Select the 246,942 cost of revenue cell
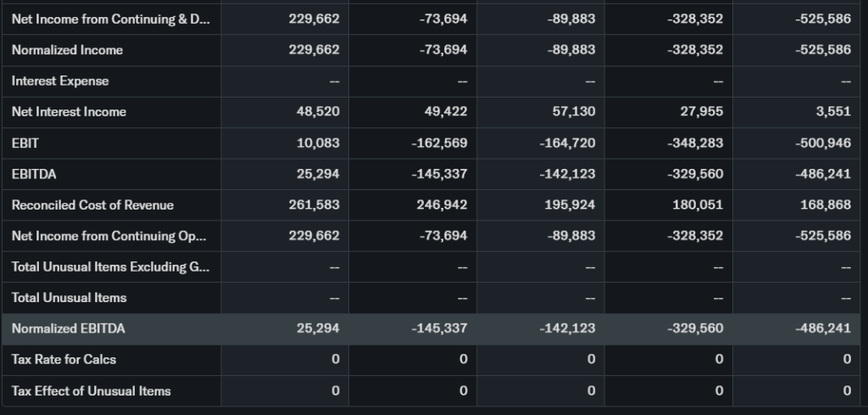This screenshot has width=868, height=415. point(442,205)
